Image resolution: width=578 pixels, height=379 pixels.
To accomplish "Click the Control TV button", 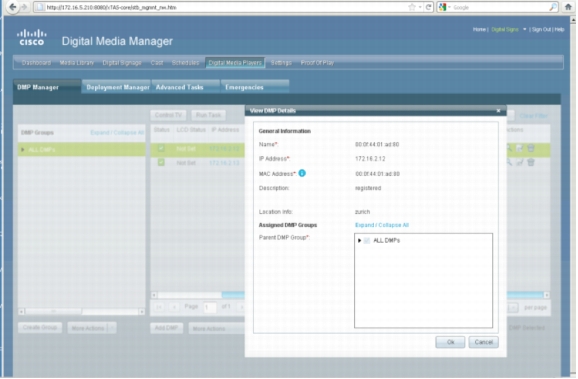I will (x=168, y=115).
